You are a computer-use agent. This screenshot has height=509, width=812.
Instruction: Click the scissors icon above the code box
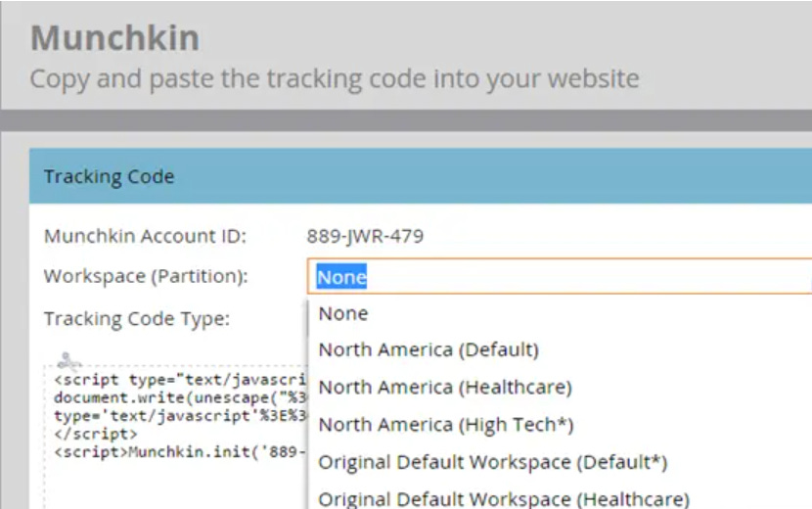point(68,360)
